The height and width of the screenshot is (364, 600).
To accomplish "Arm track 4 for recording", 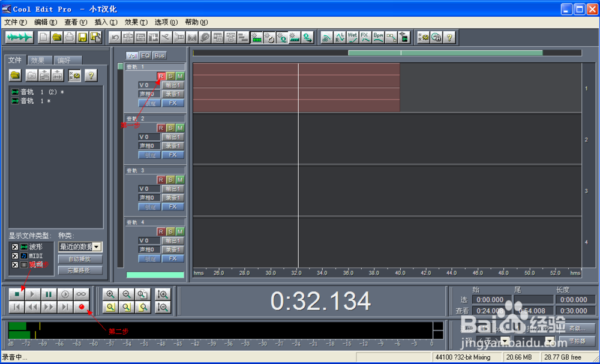I will (x=161, y=231).
